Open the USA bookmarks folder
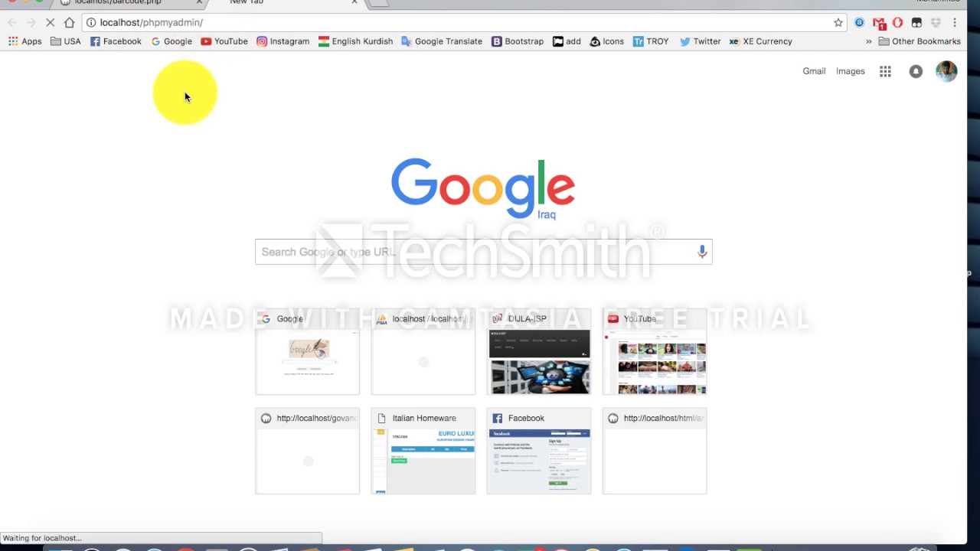The width and height of the screenshot is (980, 551). (x=65, y=41)
